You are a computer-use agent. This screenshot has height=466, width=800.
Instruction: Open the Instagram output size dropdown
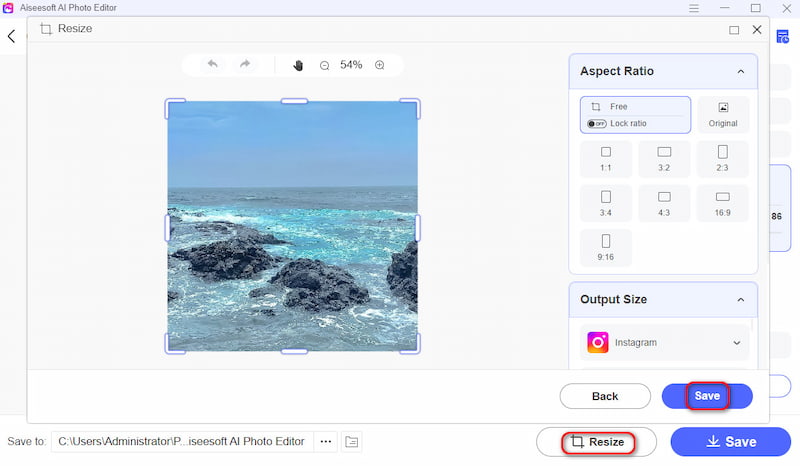pyautogui.click(x=664, y=343)
